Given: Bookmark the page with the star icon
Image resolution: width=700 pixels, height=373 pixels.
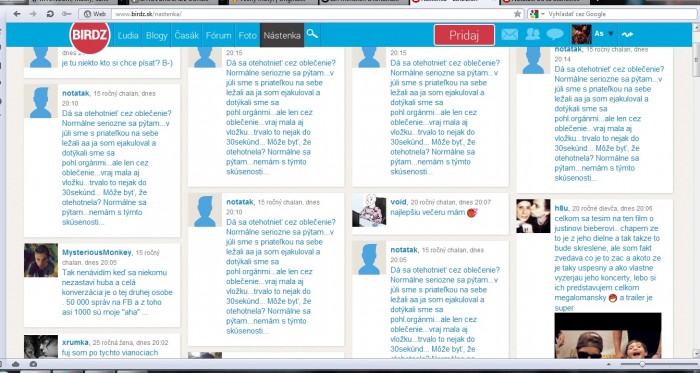Looking at the screenshot, I should 517,14.
